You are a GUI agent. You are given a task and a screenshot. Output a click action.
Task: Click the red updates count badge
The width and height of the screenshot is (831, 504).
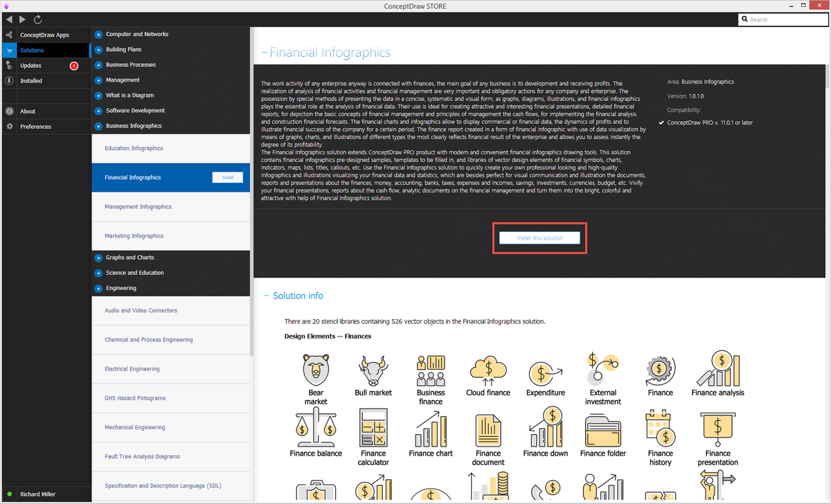coord(74,66)
